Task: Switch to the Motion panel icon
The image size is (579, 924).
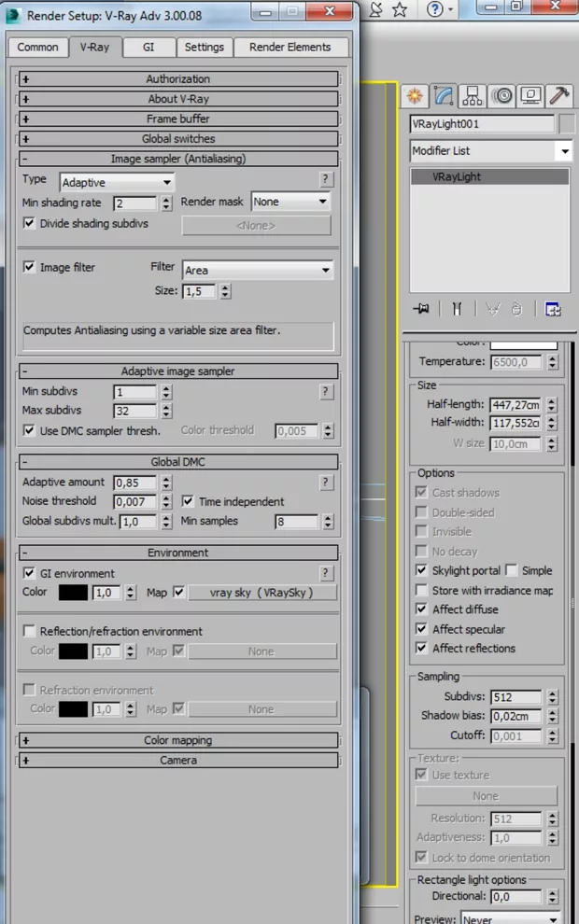Action: (x=502, y=96)
